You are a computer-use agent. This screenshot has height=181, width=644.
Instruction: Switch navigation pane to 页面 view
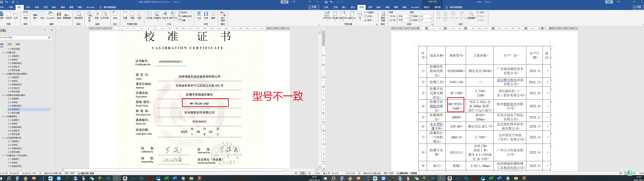(x=9, y=44)
